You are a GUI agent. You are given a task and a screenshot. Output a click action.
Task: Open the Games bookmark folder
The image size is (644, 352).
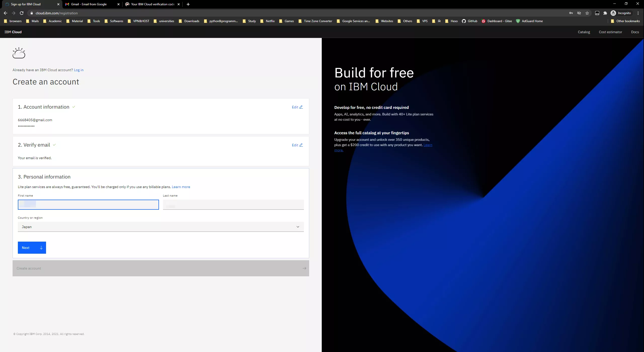click(x=286, y=21)
